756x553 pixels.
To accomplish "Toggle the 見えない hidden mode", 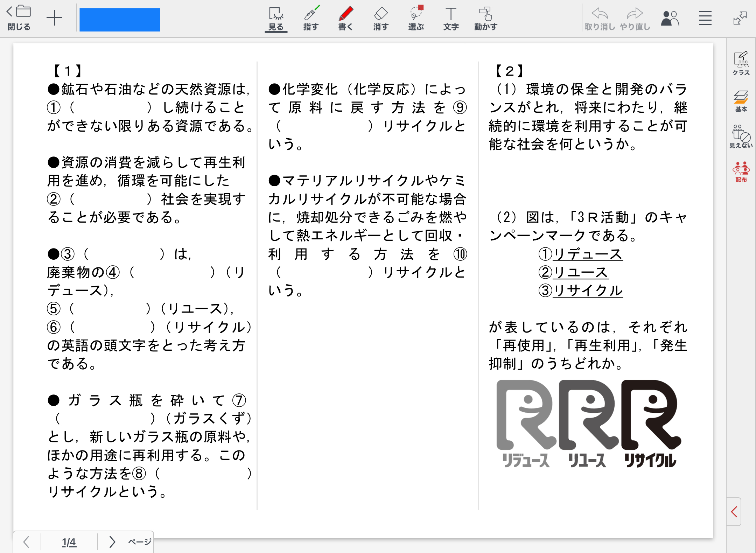I will coord(741,136).
